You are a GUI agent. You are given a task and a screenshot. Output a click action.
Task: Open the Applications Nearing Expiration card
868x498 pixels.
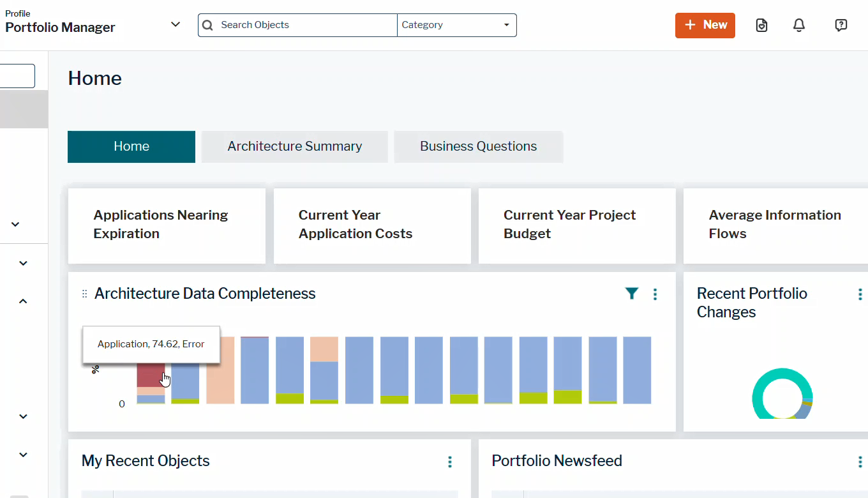167,225
